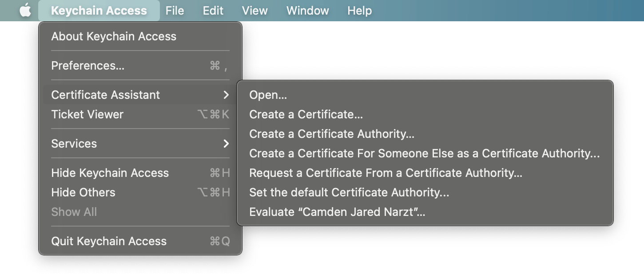Evaluate "Camden Jared Narzt" certificate

(337, 212)
